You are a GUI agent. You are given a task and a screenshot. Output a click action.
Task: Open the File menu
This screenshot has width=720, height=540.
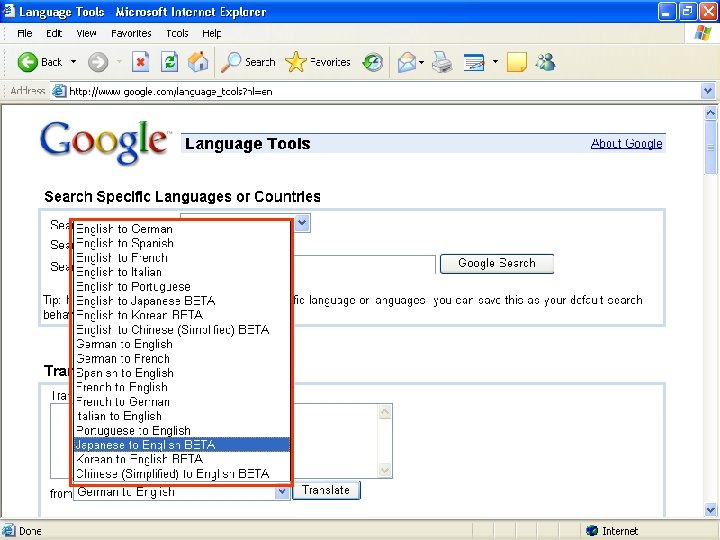(24, 34)
